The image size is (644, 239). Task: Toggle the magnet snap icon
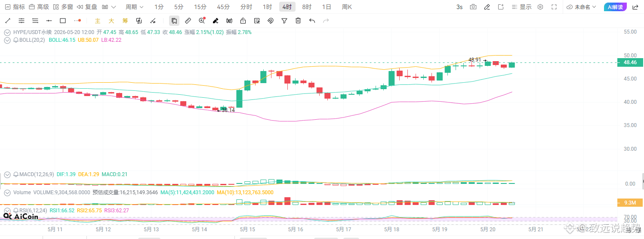tap(271, 21)
